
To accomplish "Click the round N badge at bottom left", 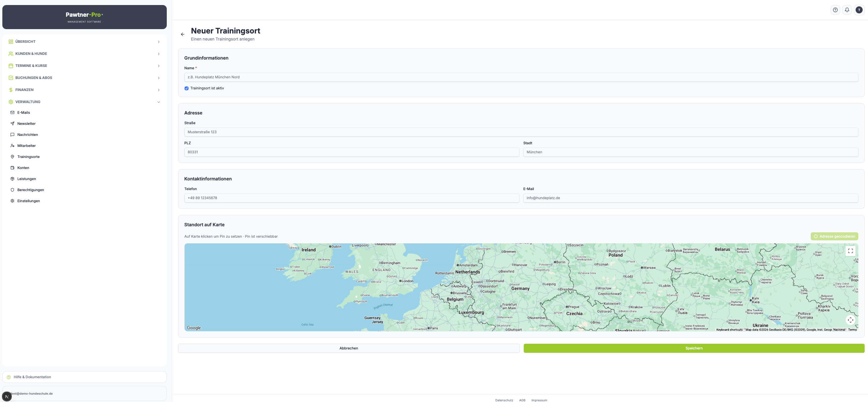I will coord(7,397).
